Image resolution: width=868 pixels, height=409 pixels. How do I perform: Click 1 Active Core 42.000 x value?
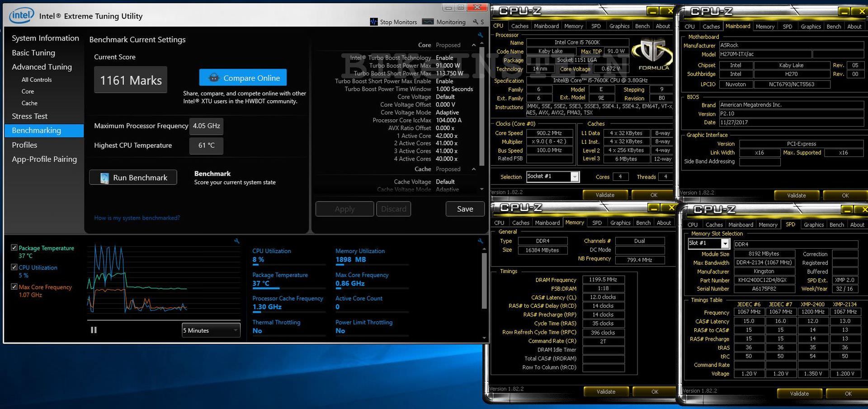(447, 136)
